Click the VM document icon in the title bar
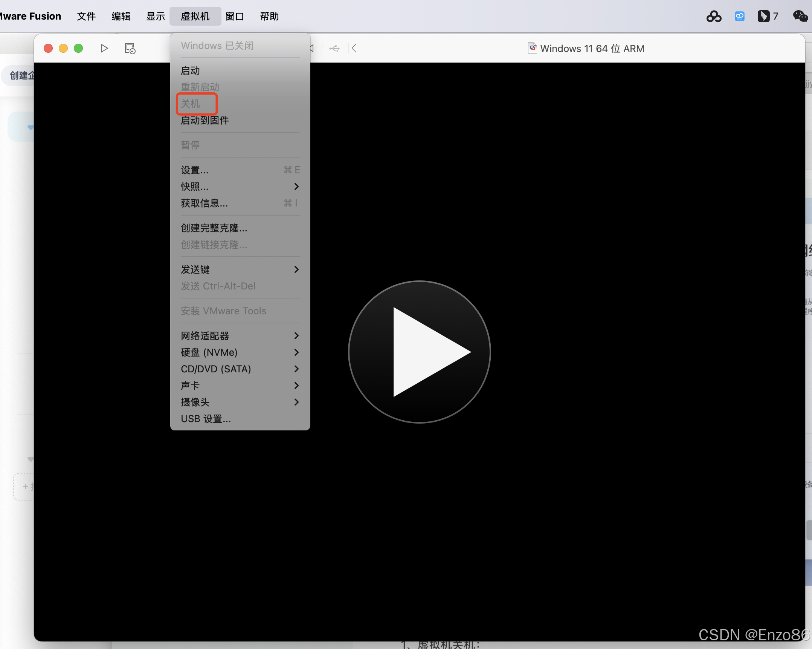 (x=532, y=48)
